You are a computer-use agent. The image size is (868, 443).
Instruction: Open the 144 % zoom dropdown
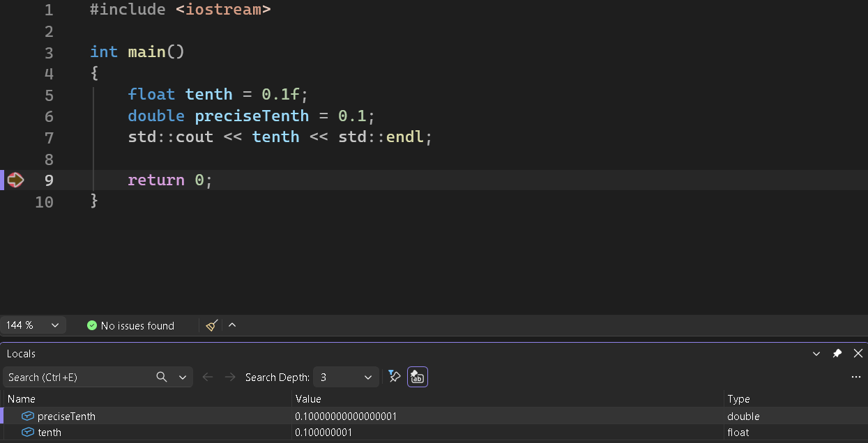pyautogui.click(x=33, y=325)
